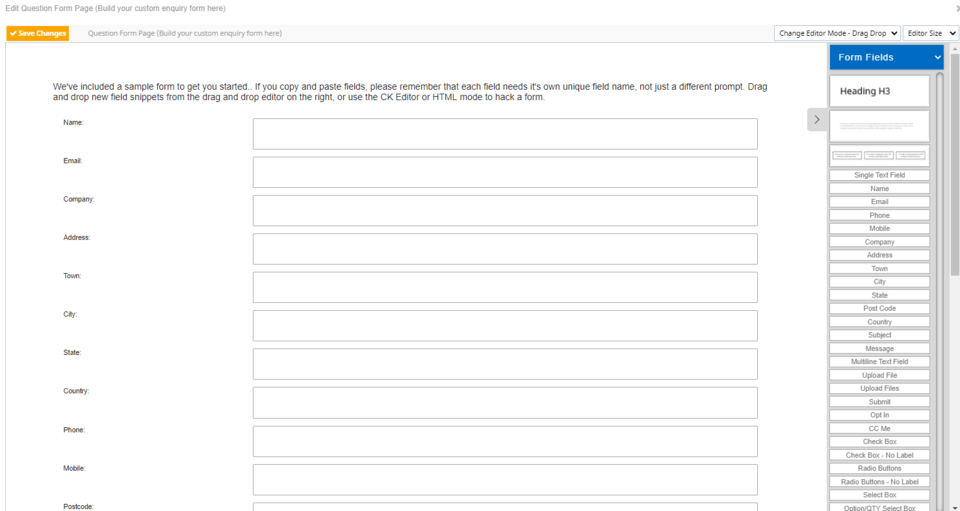Click the "City:" label in the form

click(x=70, y=314)
